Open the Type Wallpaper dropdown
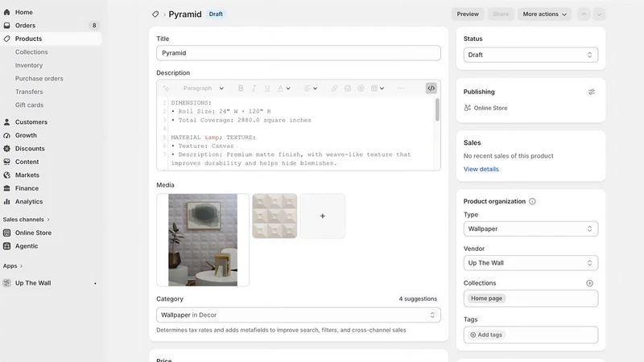Image resolution: width=644 pixels, height=362 pixels. (x=530, y=229)
